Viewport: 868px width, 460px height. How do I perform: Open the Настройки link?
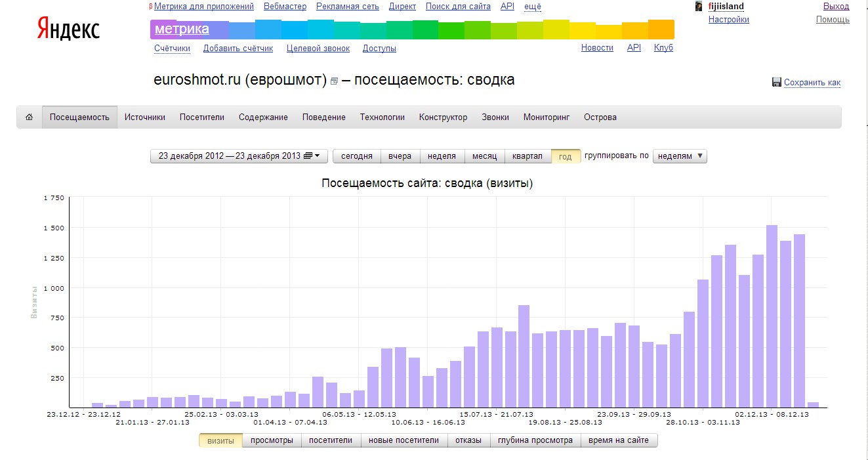(729, 20)
